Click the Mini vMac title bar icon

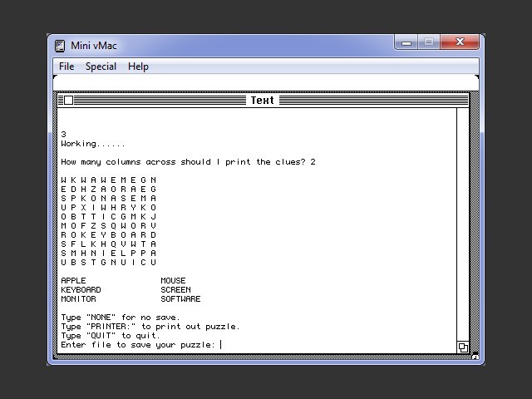pos(60,46)
